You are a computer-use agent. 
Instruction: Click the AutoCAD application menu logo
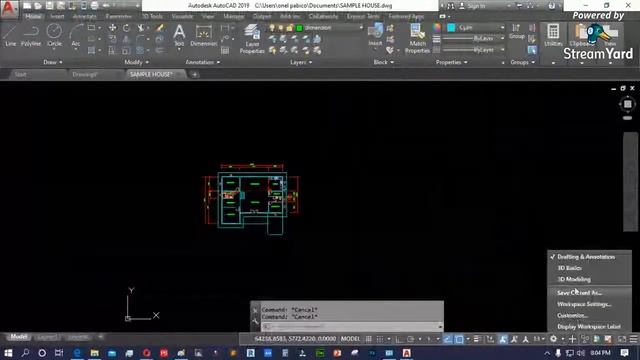point(9,9)
